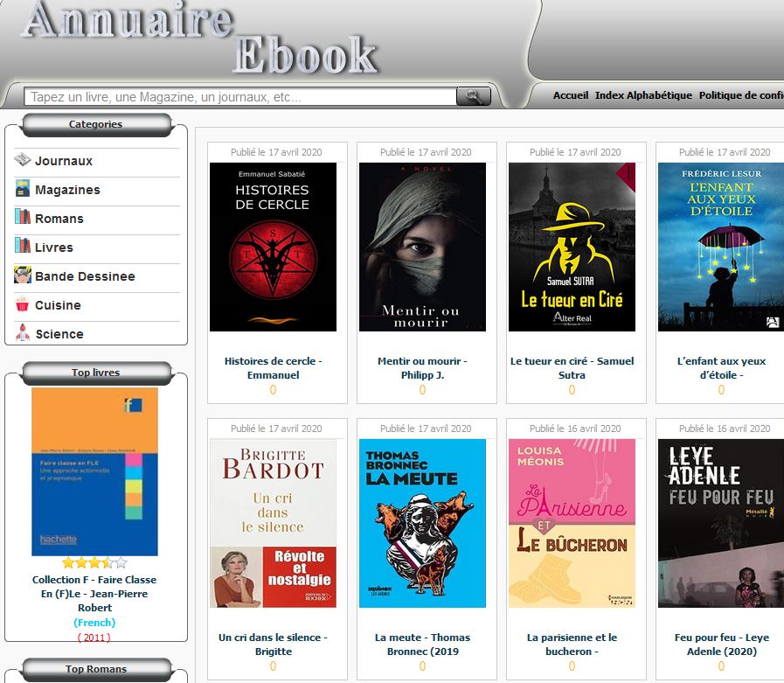
Task: Open the Magazines category link
Action: (67, 190)
